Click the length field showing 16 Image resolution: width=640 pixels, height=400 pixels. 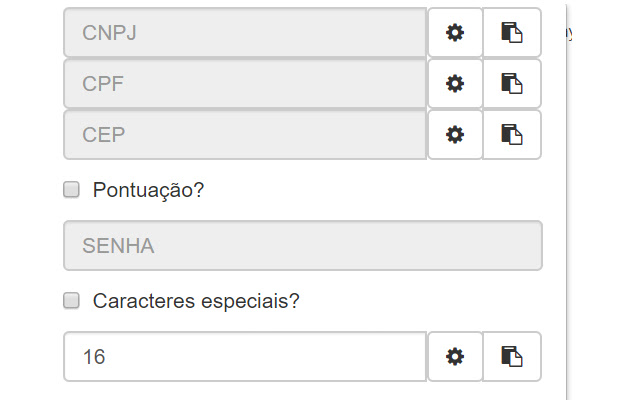point(245,357)
